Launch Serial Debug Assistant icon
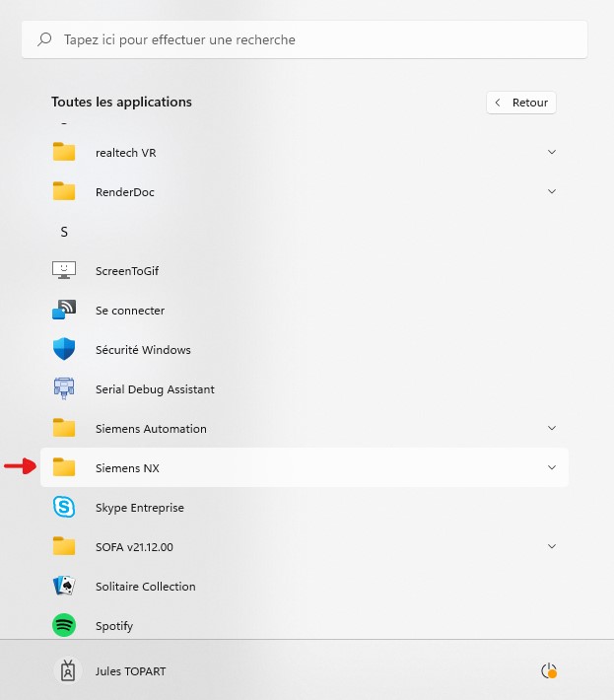 (64, 388)
